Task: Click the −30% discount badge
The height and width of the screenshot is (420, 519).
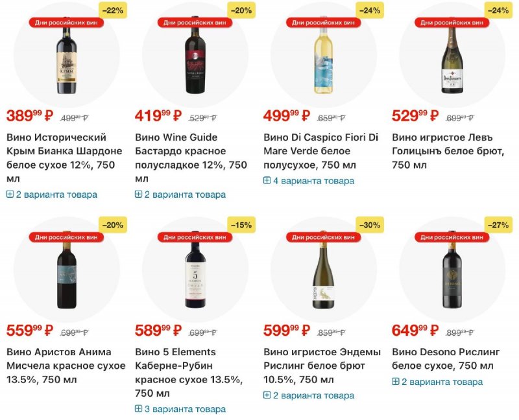Action: click(x=370, y=225)
